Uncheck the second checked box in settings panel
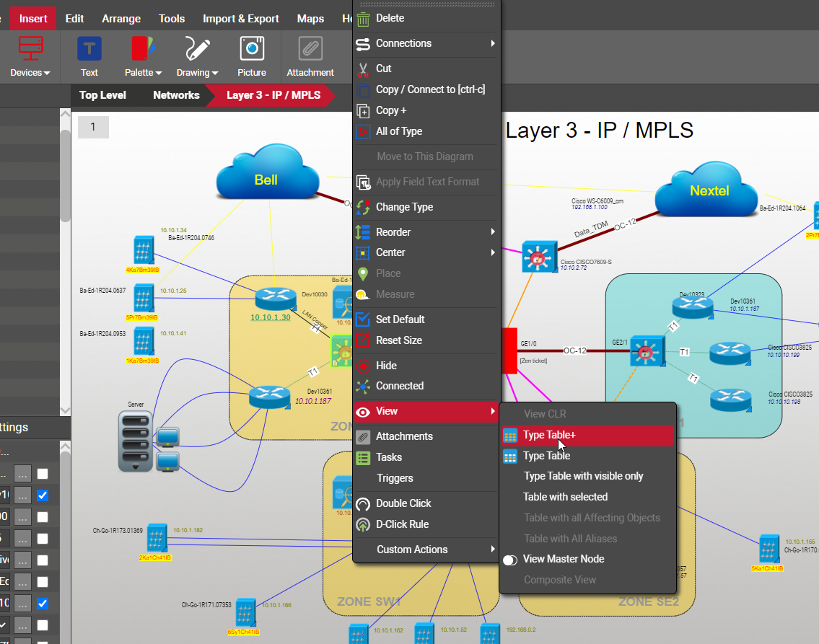The height and width of the screenshot is (644, 819). tap(43, 604)
